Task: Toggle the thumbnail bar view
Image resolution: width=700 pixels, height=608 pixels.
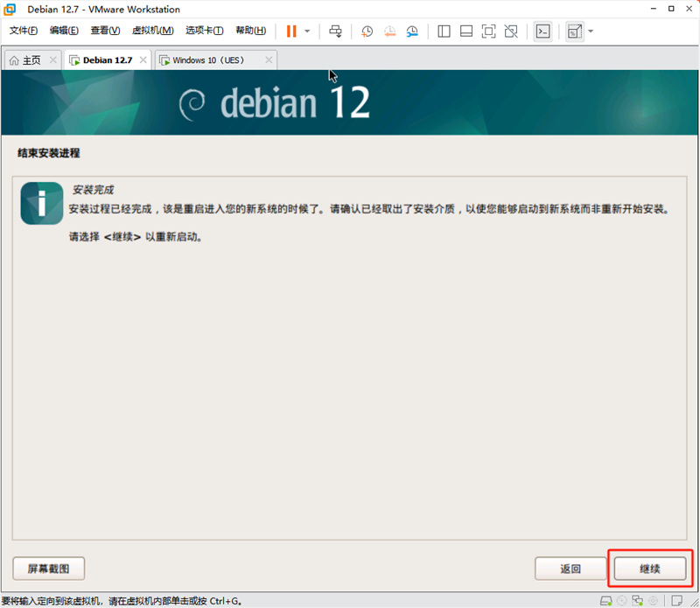Action: tap(466, 31)
